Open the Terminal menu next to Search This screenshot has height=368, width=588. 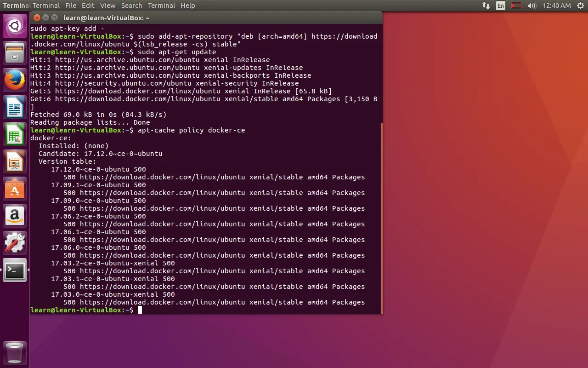pos(162,6)
